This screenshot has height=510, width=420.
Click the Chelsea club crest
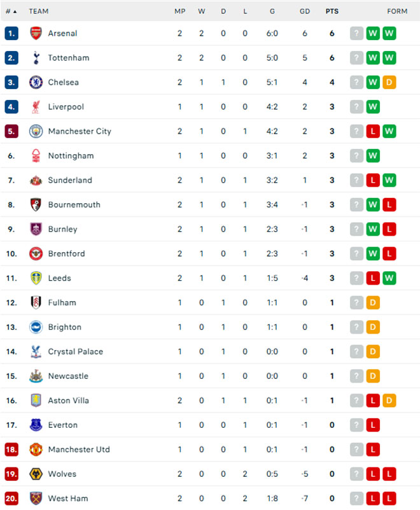(x=36, y=82)
